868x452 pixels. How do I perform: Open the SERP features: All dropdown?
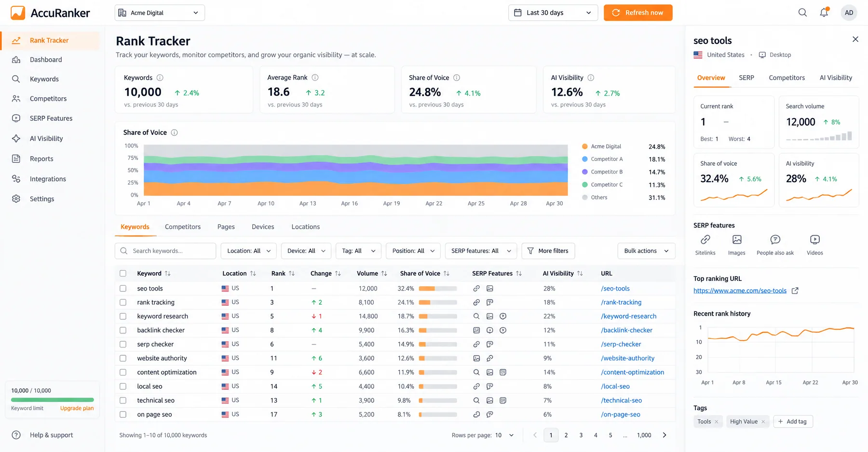pyautogui.click(x=481, y=251)
